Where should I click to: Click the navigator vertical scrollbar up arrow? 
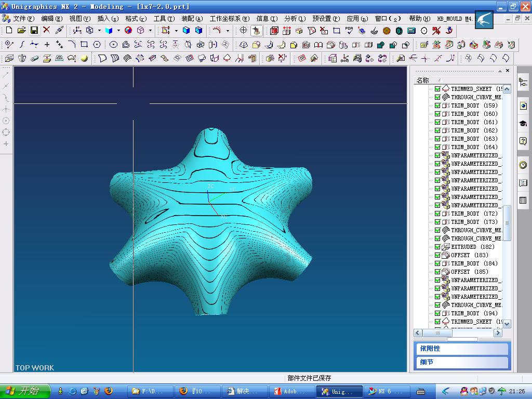(507, 89)
